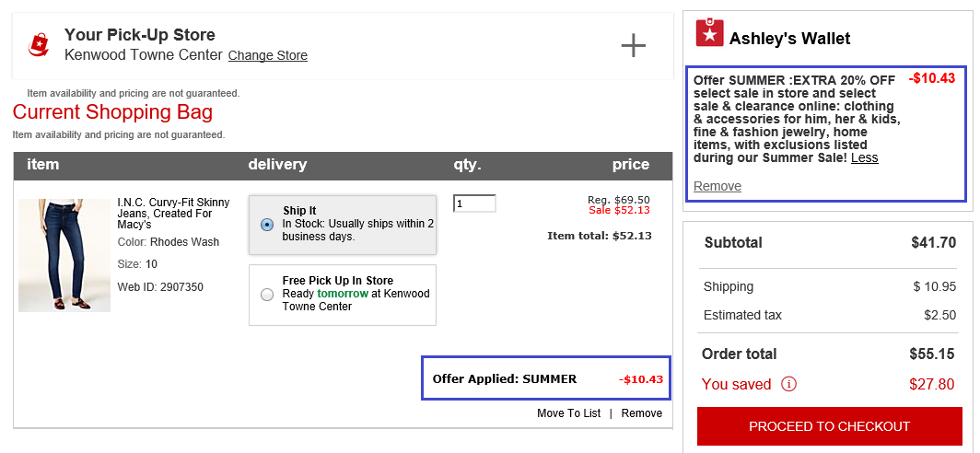Viewport: 980px width, 453px height.
Task: Click the Size: 10 text
Action: (x=137, y=264)
